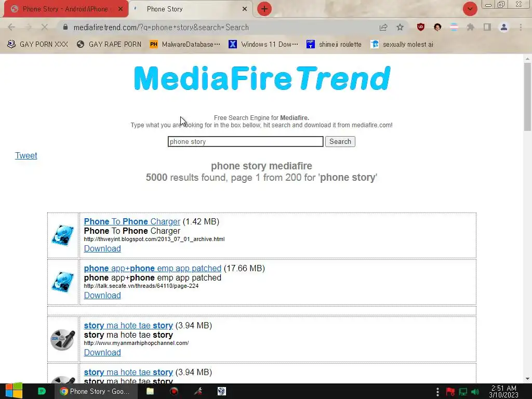Open Chrome three-dot menu

[x=521, y=28]
